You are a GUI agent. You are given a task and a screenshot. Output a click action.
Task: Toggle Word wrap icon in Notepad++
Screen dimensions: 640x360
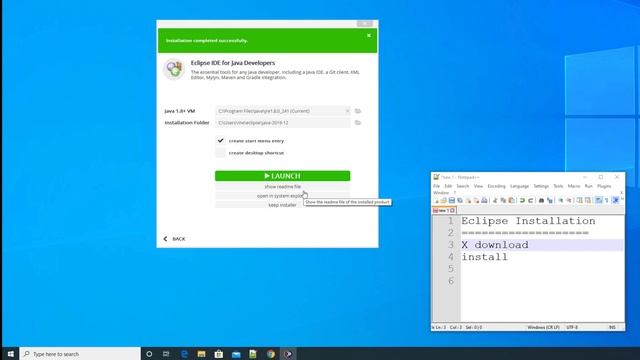[x=599, y=200]
